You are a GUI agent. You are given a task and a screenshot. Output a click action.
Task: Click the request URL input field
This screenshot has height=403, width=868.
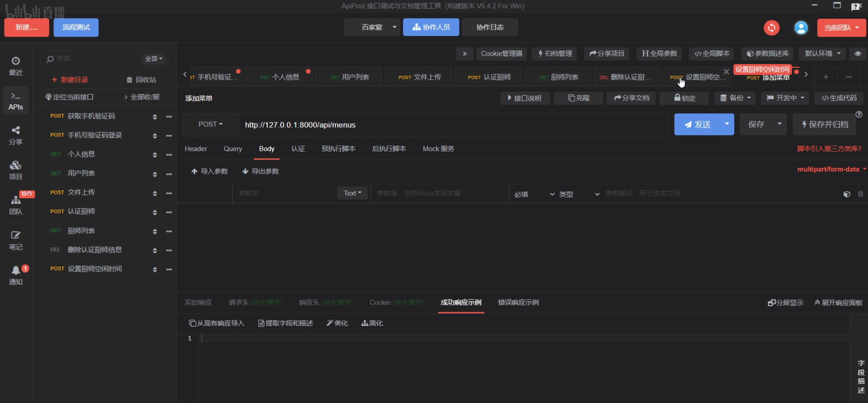coord(453,125)
